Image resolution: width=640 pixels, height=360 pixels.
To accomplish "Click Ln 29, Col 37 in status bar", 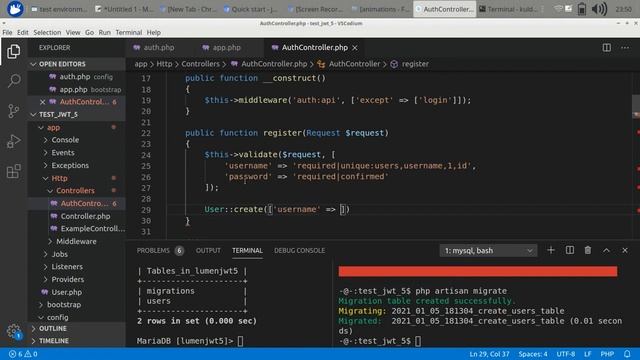I will click(x=489, y=354).
